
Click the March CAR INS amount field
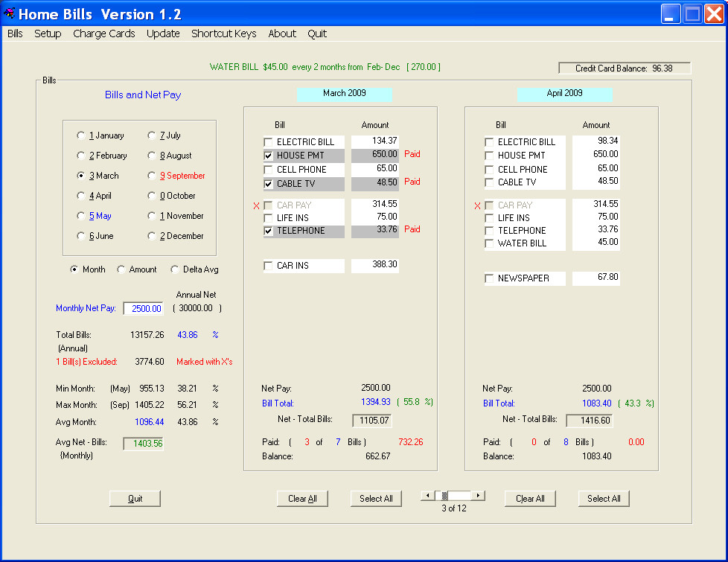[375, 265]
